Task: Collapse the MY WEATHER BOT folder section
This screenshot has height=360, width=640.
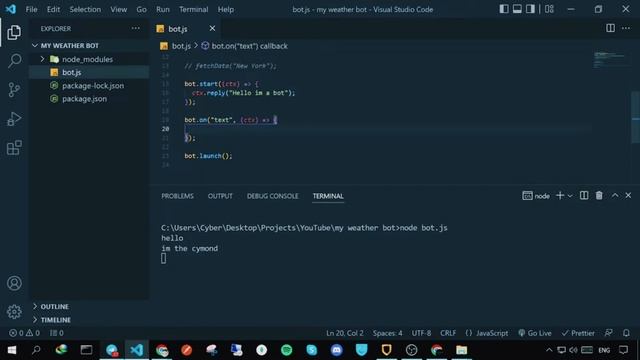Action: click(89, 46)
